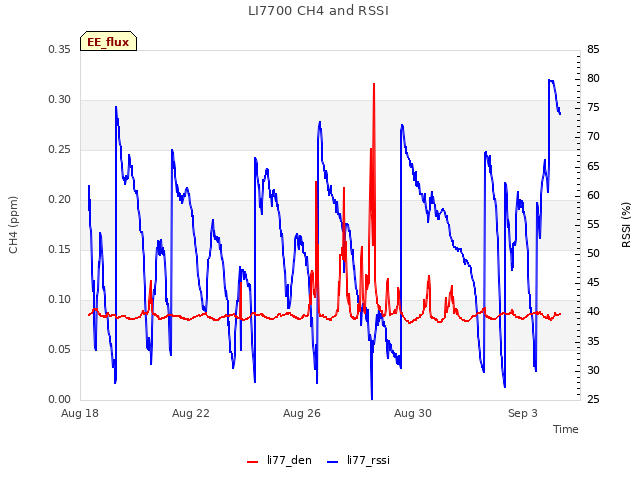The image size is (640, 480).
Task: Click the EE_flux annotation label
Action: pyautogui.click(x=108, y=41)
